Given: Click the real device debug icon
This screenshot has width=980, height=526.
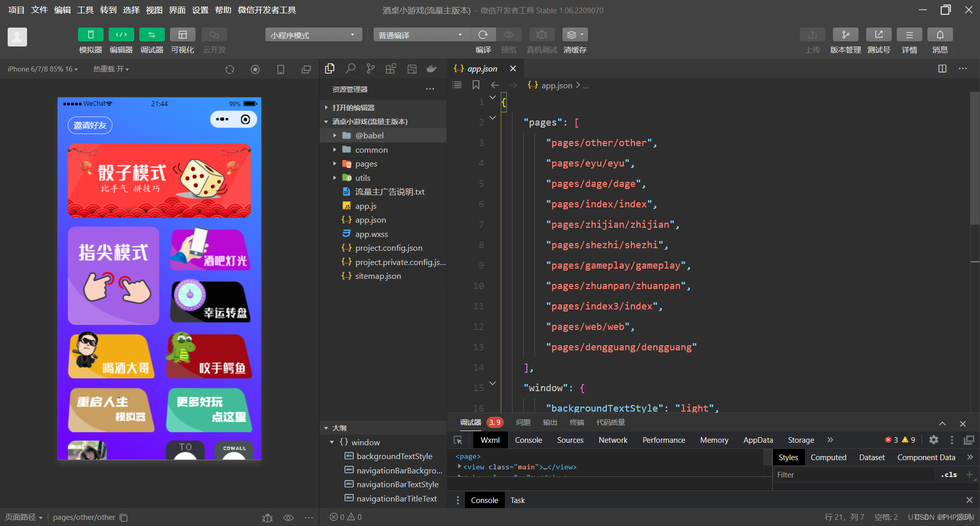Looking at the screenshot, I should (x=542, y=35).
